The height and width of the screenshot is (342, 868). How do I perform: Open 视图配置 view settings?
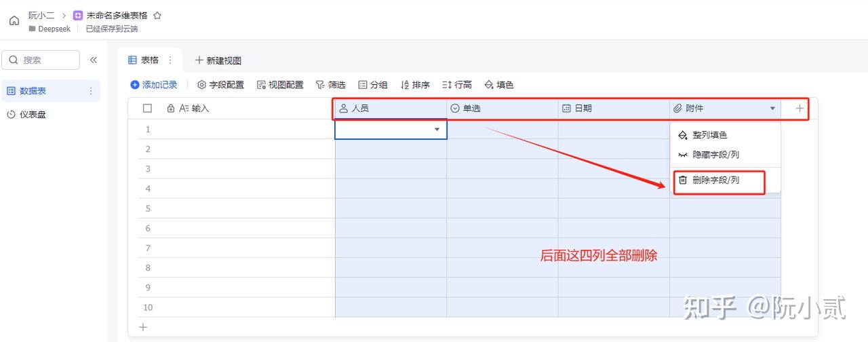click(280, 85)
